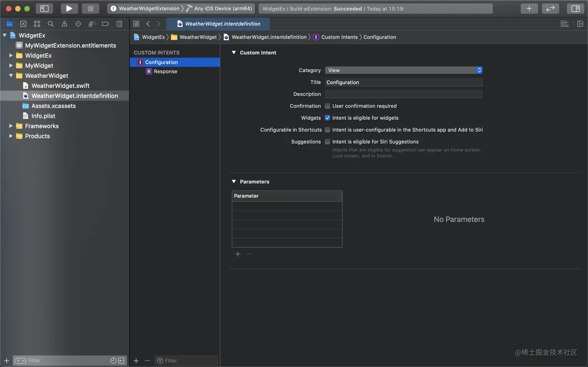The height and width of the screenshot is (367, 588).
Task: Go back in editor history
Action: (x=148, y=24)
